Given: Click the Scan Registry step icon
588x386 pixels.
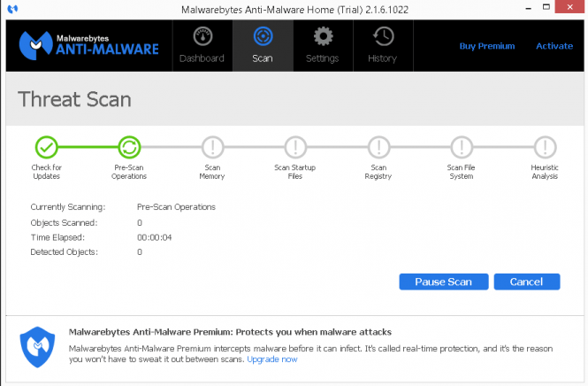Looking at the screenshot, I should point(378,147).
